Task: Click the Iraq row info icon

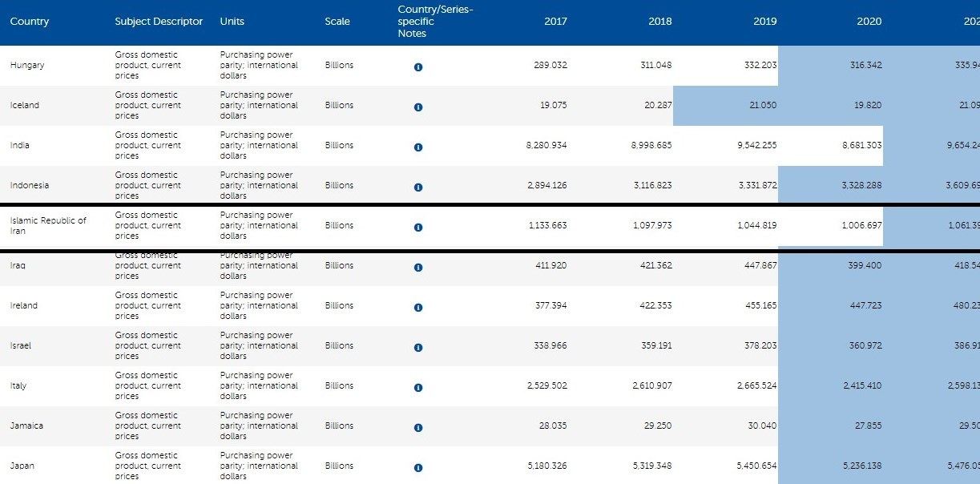Action: tap(418, 268)
